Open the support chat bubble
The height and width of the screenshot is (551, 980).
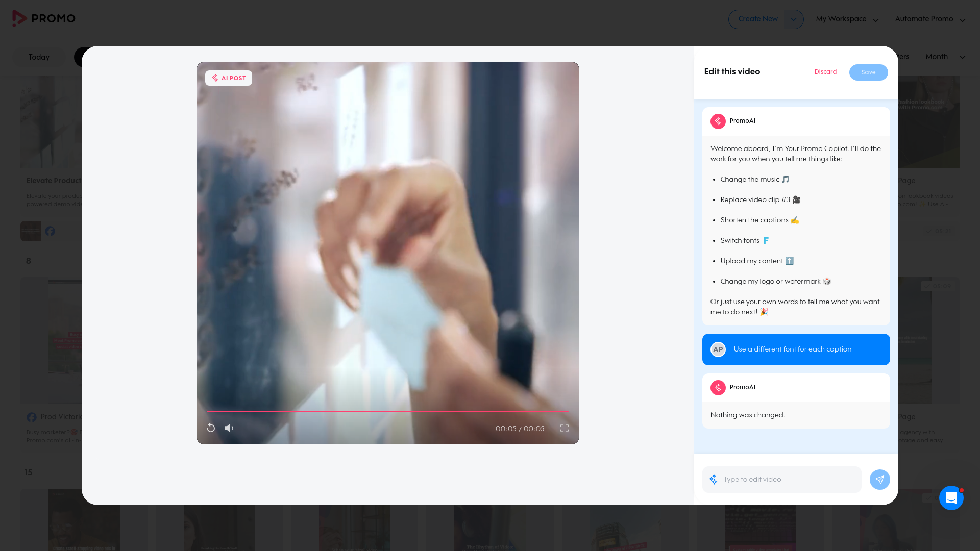pyautogui.click(x=951, y=498)
